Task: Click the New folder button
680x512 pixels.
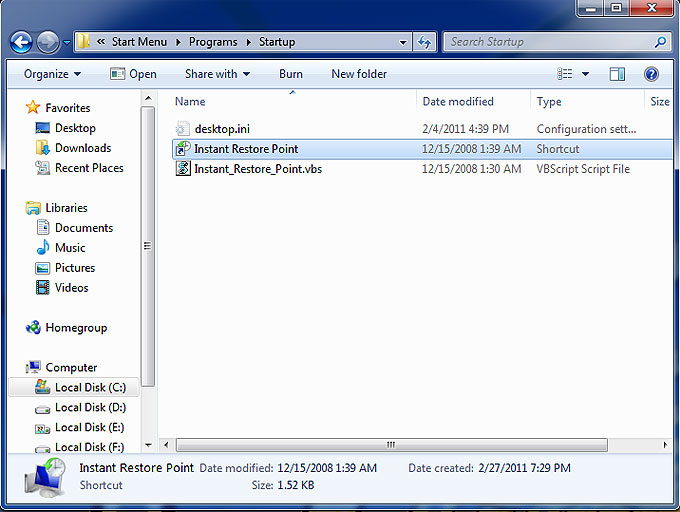Action: click(357, 74)
